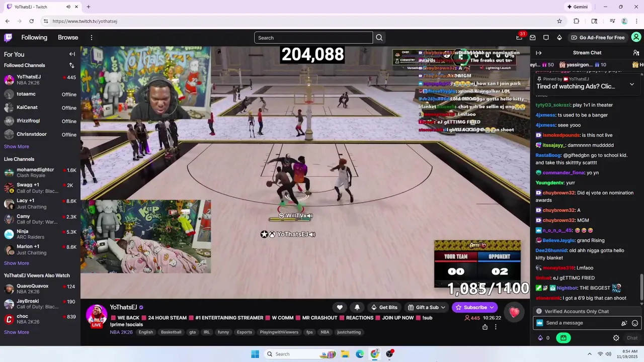Open the Browse tab
Viewport: 644px width, 362px height.
[68, 38]
